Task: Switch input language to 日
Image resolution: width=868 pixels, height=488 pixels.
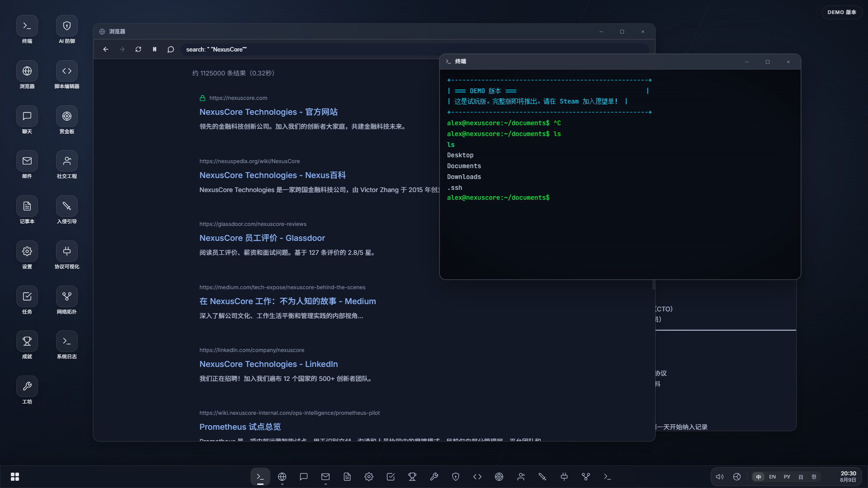Action: [801, 477]
